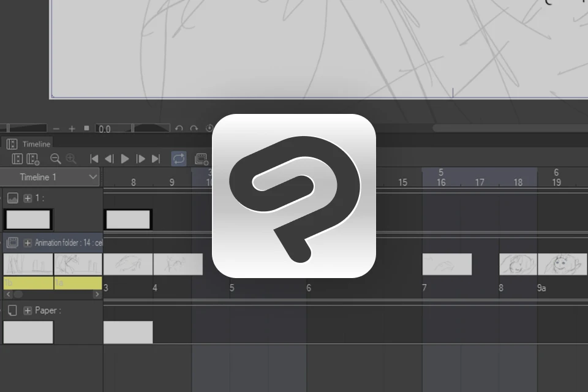
Task: Select the cel 7 thumbnail
Action: 447,264
